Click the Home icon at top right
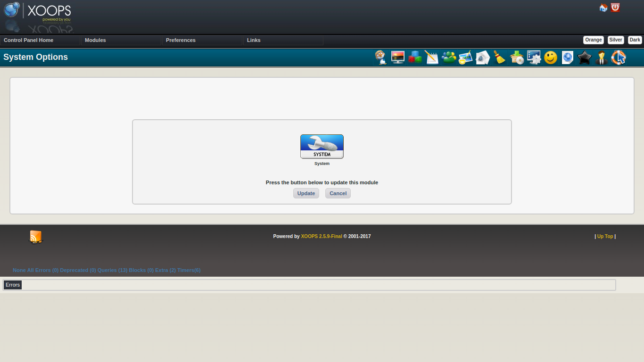The height and width of the screenshot is (362, 644). point(603,8)
